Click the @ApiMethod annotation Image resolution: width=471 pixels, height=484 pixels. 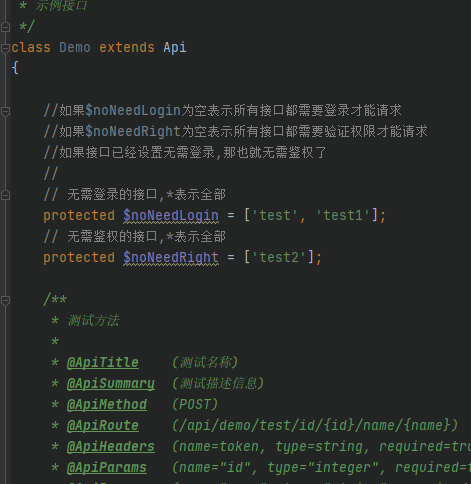[107, 405]
